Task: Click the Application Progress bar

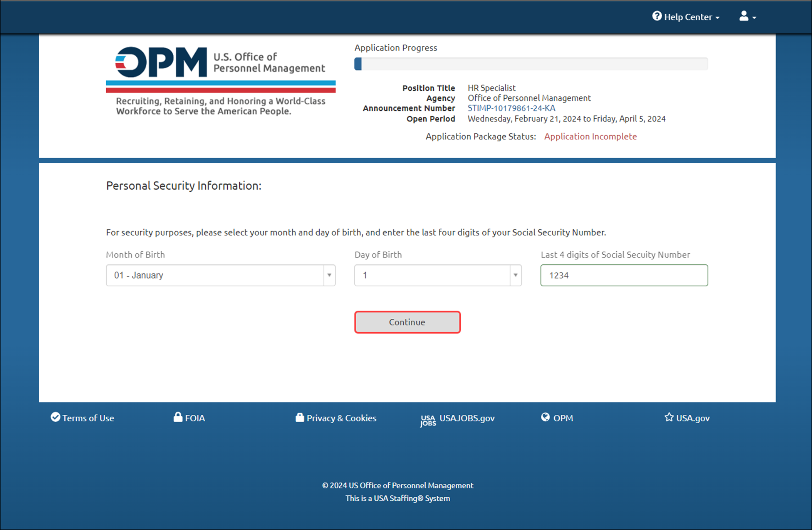Action: pyautogui.click(x=531, y=64)
